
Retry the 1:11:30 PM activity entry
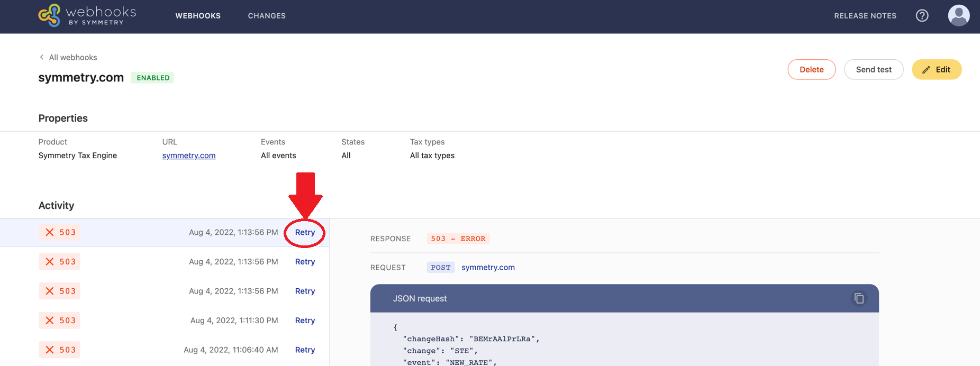[305, 321]
